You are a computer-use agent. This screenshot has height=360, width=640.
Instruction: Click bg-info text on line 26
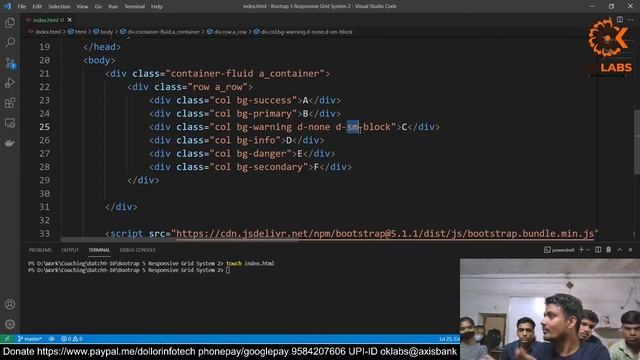256,140
